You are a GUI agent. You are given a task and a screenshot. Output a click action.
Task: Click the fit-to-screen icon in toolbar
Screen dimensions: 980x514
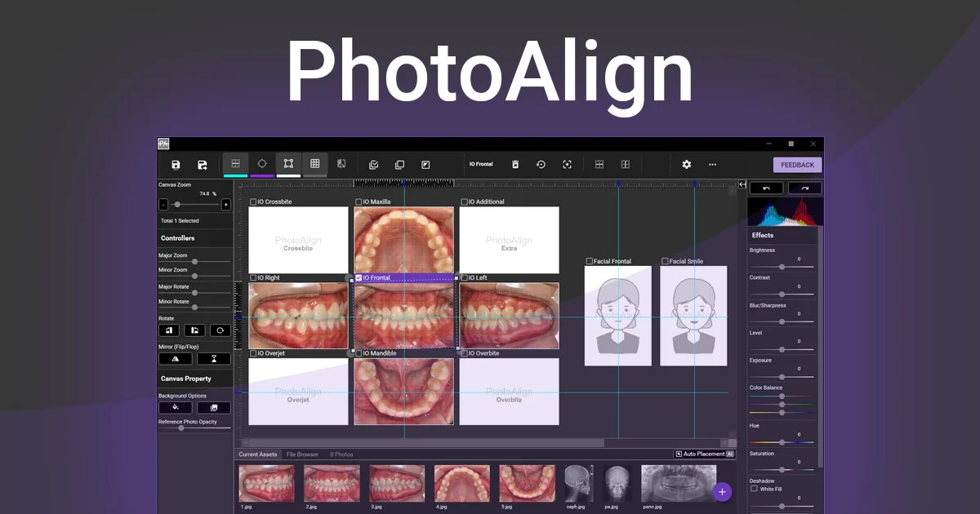pyautogui.click(x=567, y=164)
